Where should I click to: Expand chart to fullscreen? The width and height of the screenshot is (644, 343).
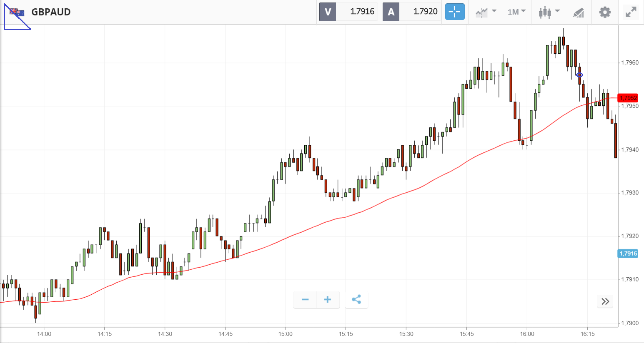click(x=631, y=12)
